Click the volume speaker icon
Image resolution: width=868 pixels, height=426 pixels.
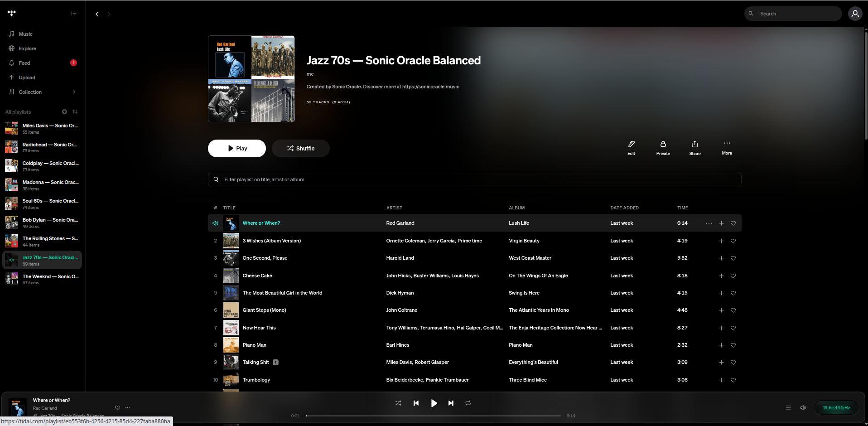pyautogui.click(x=803, y=407)
